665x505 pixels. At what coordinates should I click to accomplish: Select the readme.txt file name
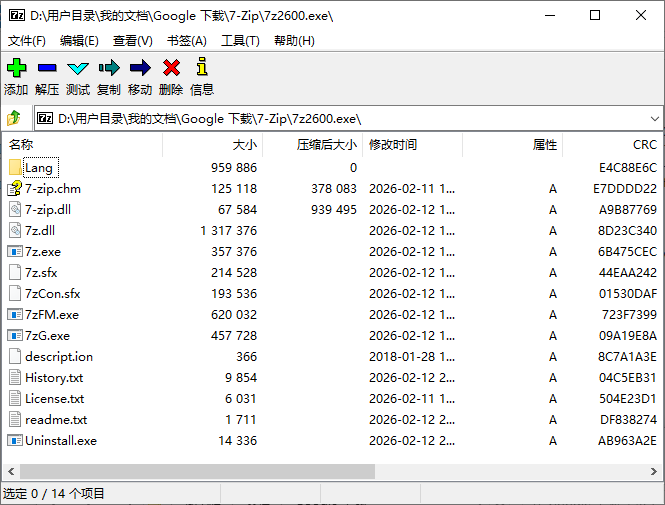(56, 420)
